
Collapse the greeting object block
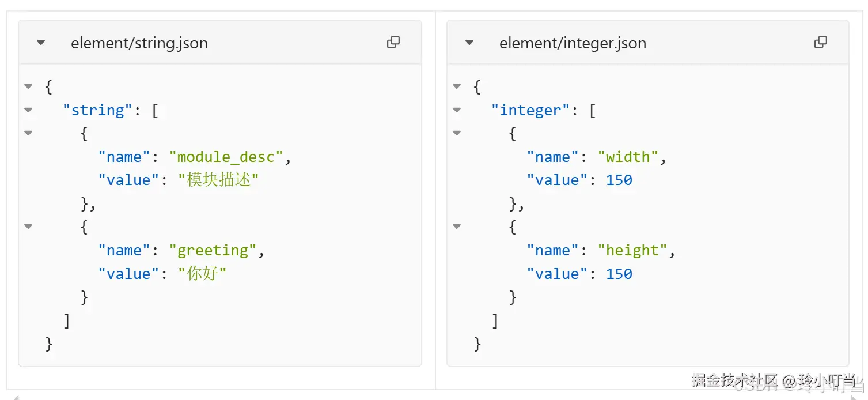28,226
